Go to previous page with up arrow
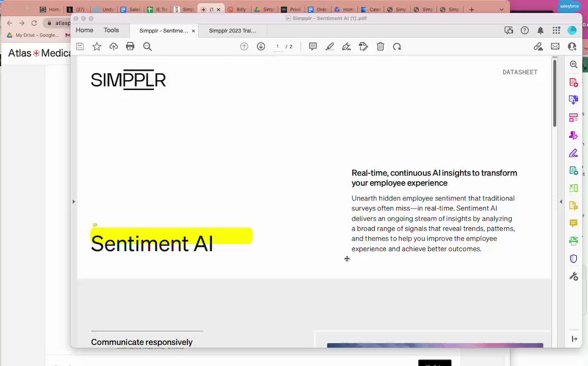This screenshot has width=588, height=366. [x=244, y=47]
